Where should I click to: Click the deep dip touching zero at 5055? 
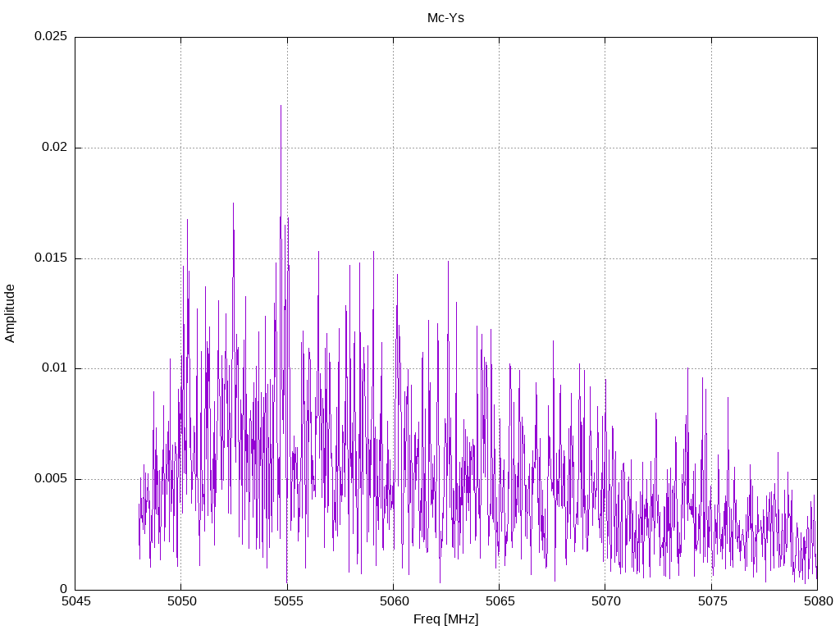click(287, 582)
